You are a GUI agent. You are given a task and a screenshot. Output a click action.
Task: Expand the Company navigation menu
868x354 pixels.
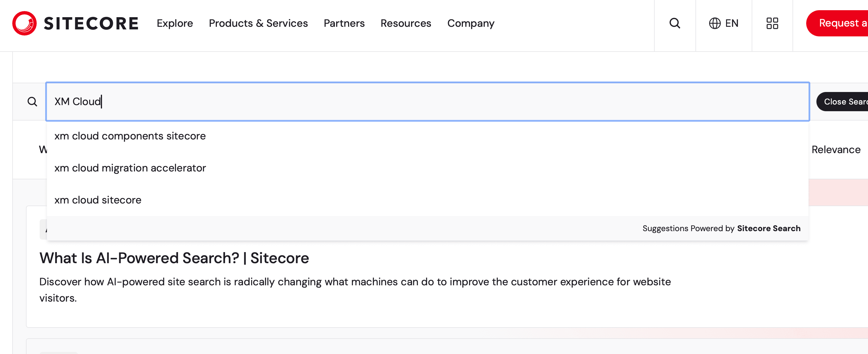(x=470, y=23)
